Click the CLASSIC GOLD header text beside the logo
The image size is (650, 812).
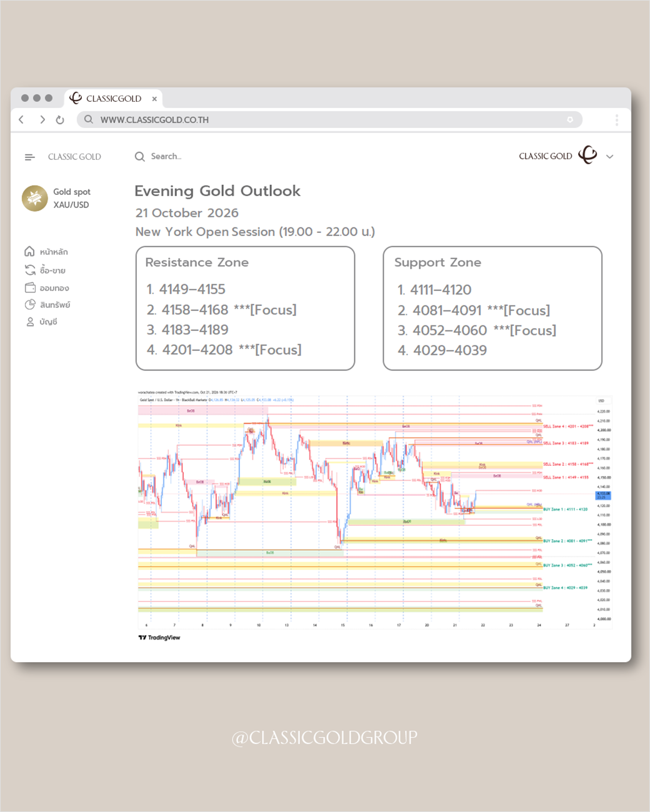(546, 156)
